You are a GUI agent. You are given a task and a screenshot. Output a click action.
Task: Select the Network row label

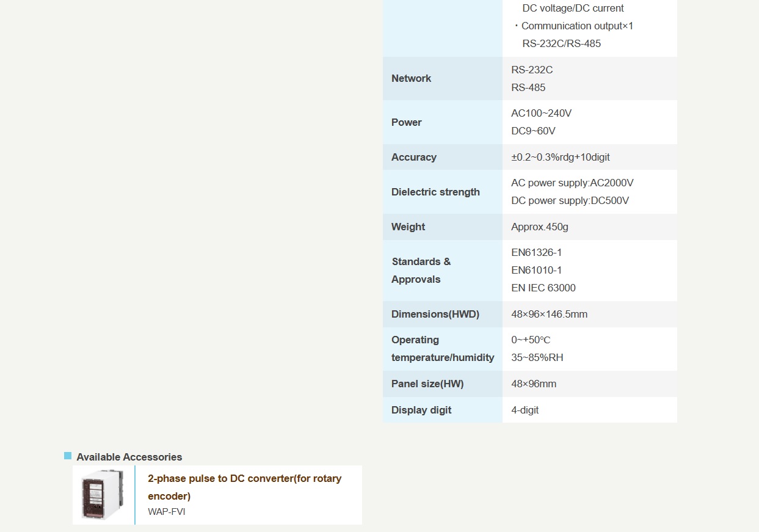click(411, 78)
